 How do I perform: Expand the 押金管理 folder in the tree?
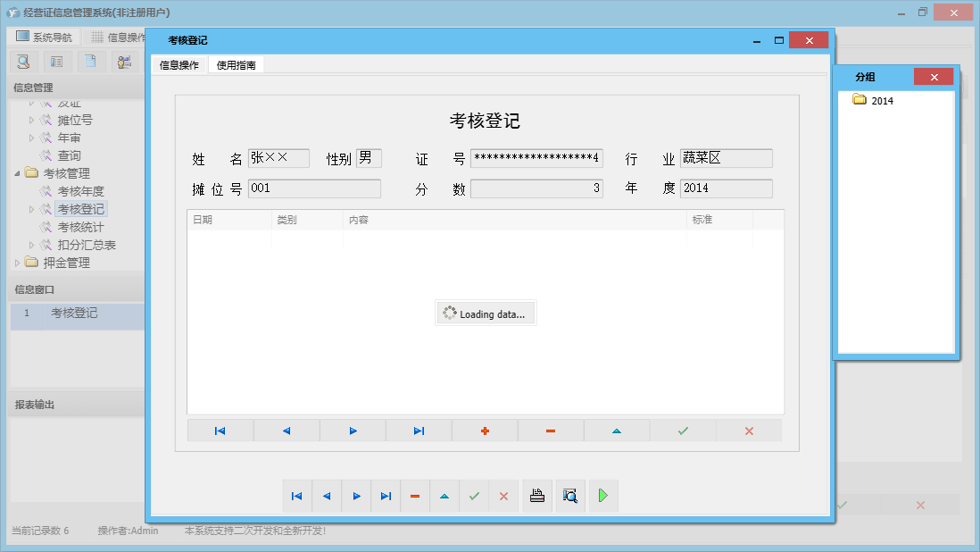point(17,262)
